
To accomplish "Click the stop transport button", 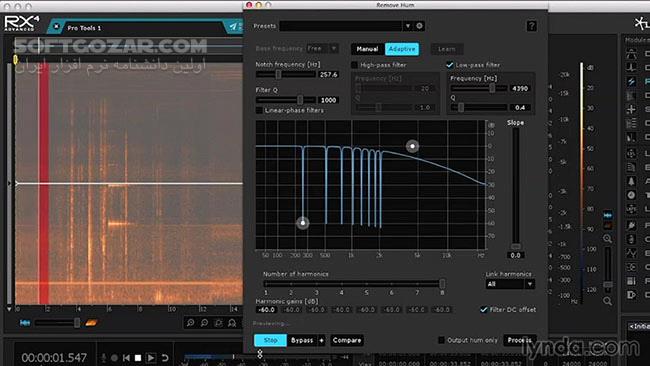I will click(138, 357).
